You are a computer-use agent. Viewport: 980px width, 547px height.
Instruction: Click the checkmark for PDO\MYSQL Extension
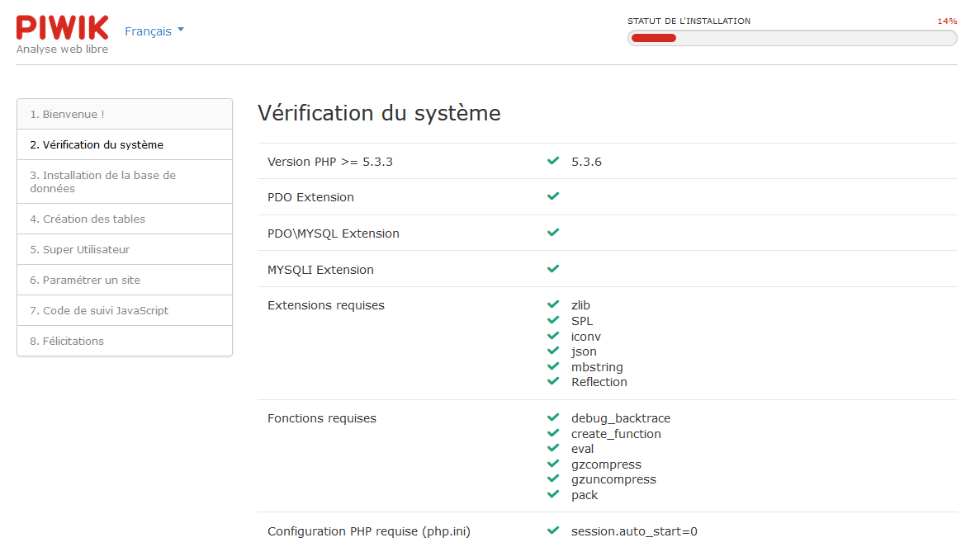pos(553,233)
